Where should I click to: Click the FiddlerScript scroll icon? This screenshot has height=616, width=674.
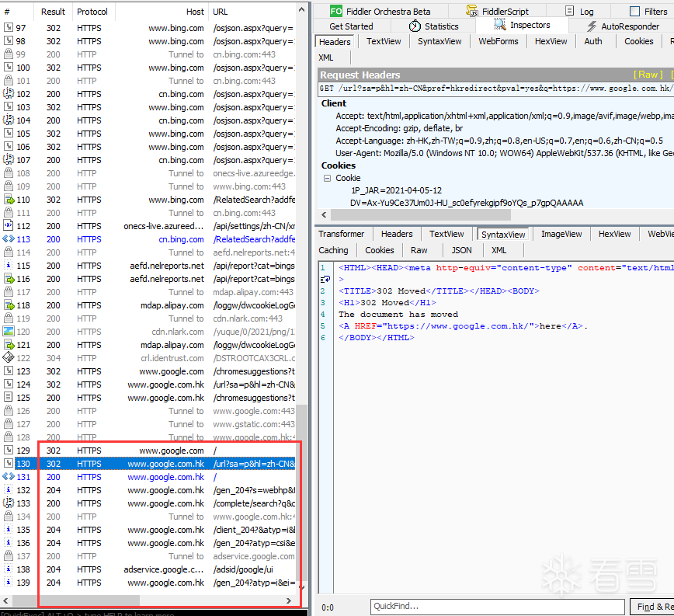pyautogui.click(x=472, y=11)
